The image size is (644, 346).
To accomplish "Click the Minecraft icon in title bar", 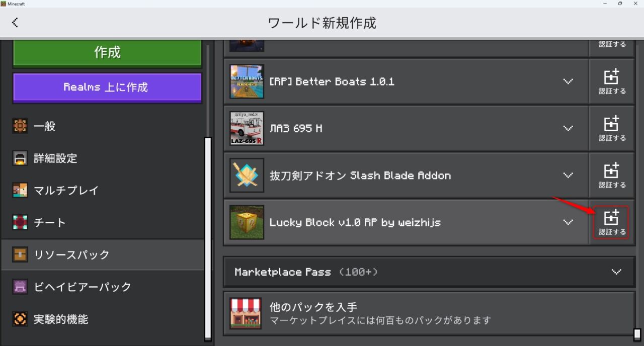I will pyautogui.click(x=4, y=4).
